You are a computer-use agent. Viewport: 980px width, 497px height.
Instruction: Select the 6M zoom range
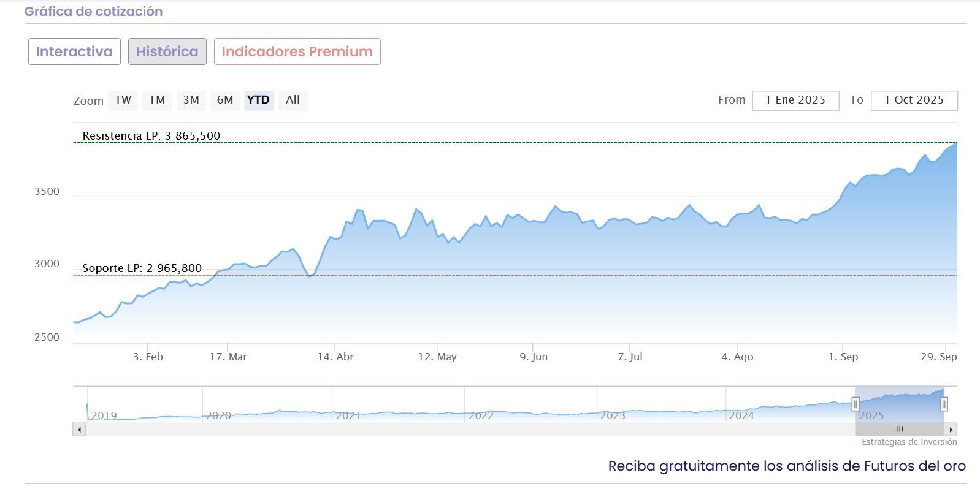point(225,100)
